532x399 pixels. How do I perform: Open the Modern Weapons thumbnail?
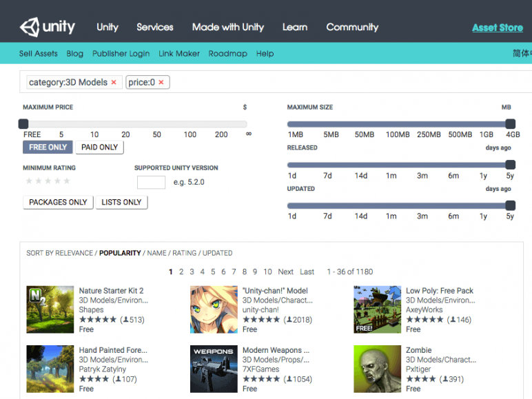[x=214, y=369]
